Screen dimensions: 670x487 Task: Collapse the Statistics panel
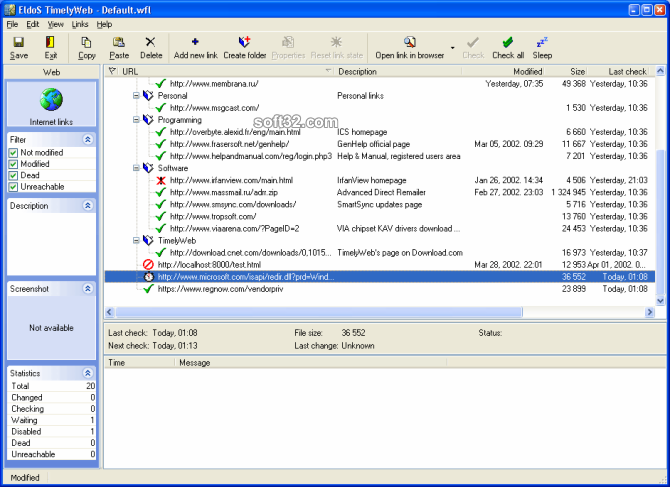(x=88, y=373)
